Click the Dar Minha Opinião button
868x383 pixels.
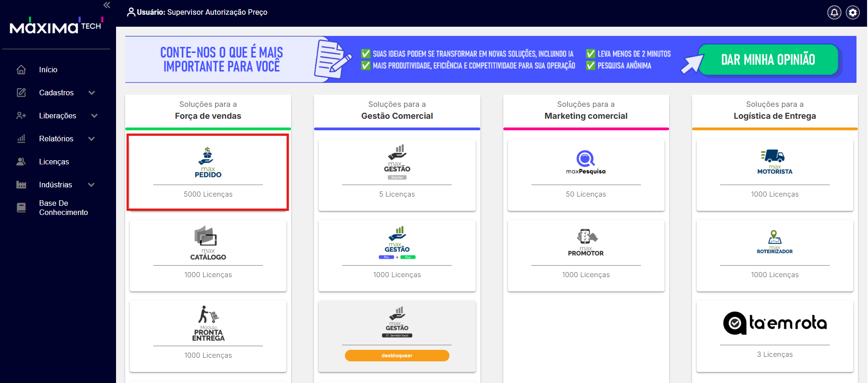tap(768, 59)
